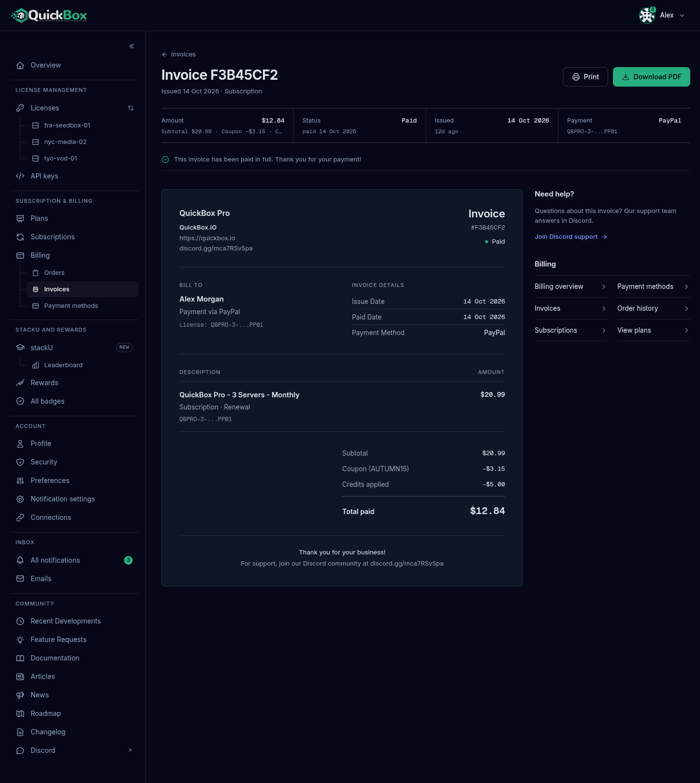Click the Security shield icon
Viewport: 700px width, 783px height.
[20, 462]
